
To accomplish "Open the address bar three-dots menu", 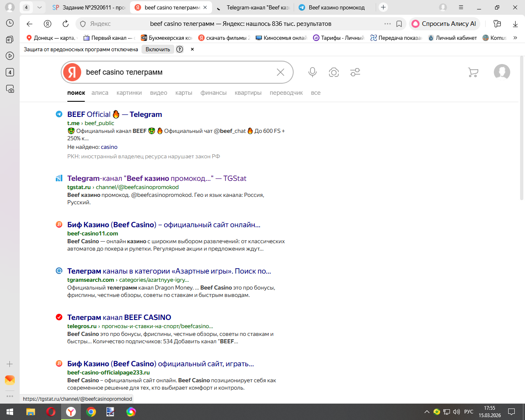I will point(387,24).
